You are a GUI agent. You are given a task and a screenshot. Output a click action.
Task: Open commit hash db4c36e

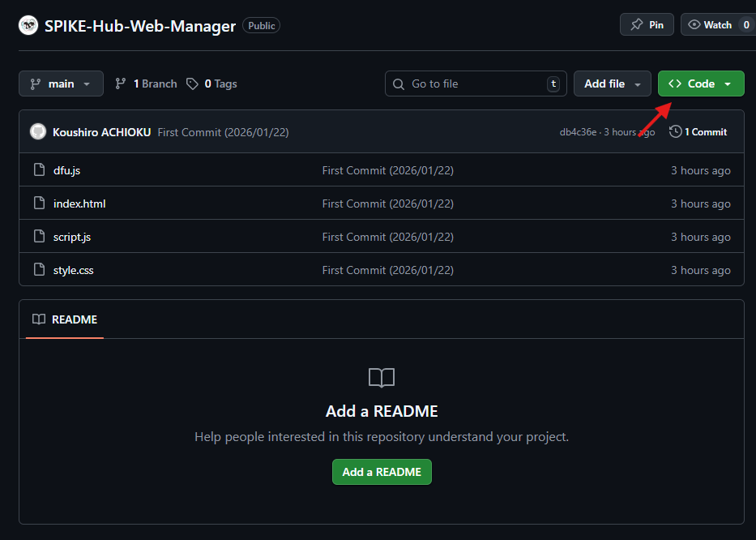tap(578, 131)
